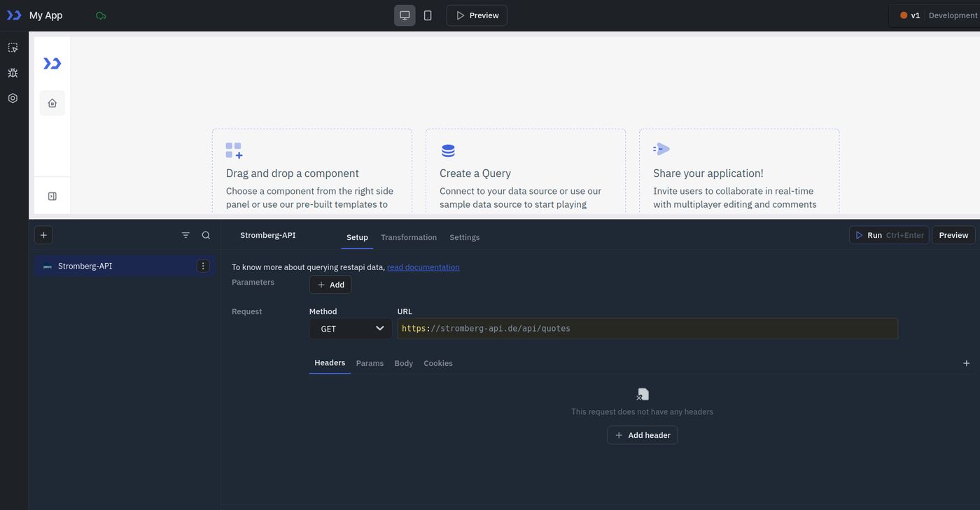Switch to desktop layout view
Viewport: 980px width, 510px height.
tap(405, 15)
